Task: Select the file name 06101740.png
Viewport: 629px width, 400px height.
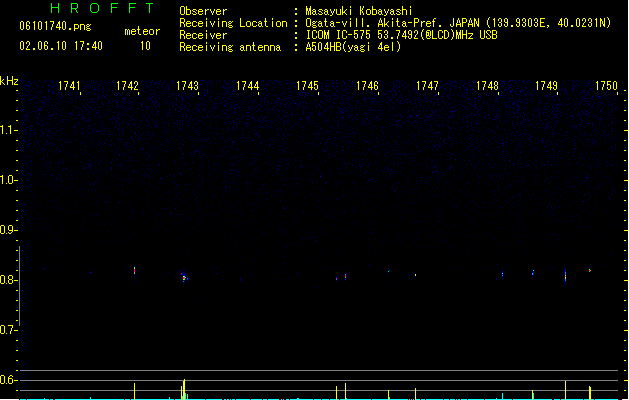Action: [55, 26]
